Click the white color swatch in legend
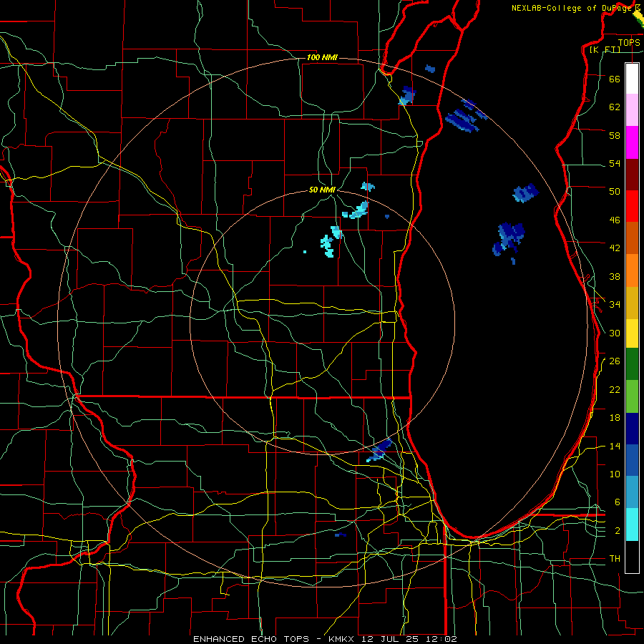The height and width of the screenshot is (644, 644). (632, 79)
